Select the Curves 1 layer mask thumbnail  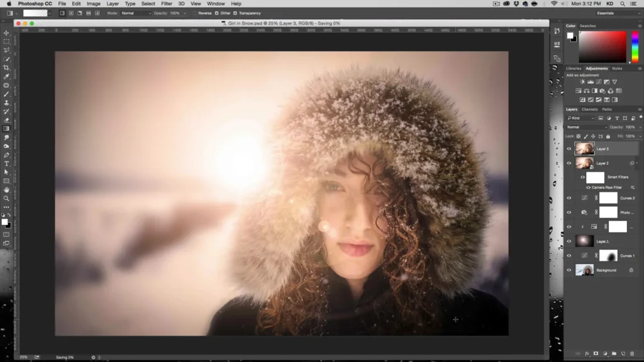(608, 256)
